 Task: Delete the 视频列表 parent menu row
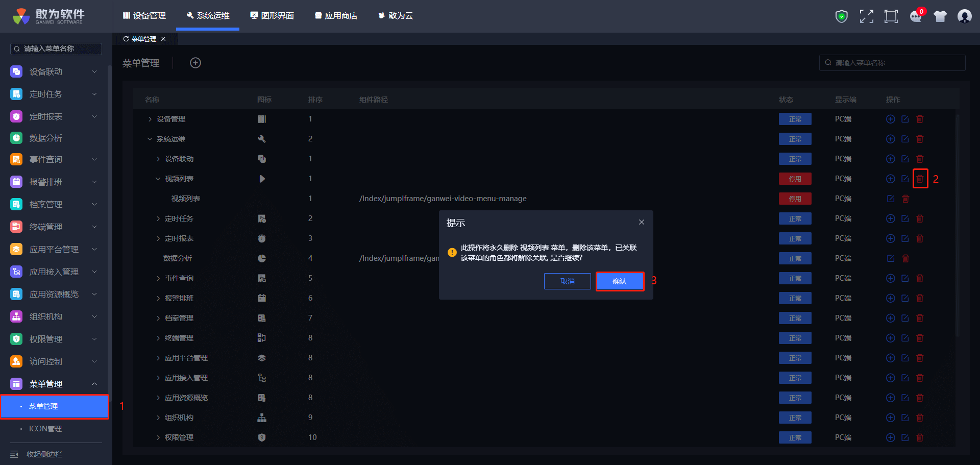920,179
